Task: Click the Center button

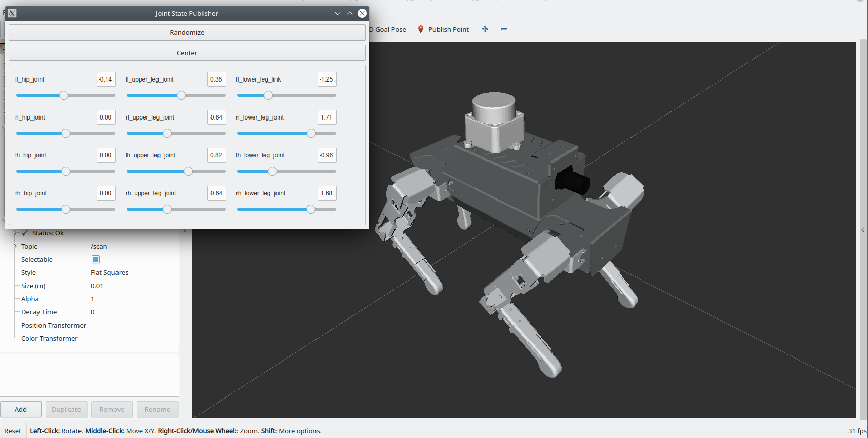Action: (187, 53)
